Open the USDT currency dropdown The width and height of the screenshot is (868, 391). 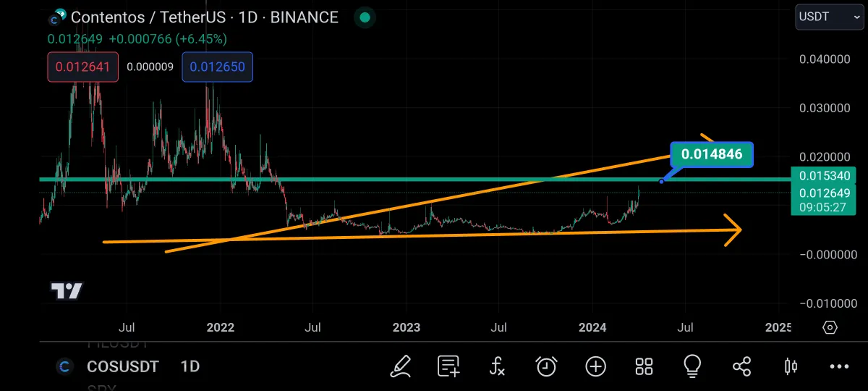coord(829,17)
